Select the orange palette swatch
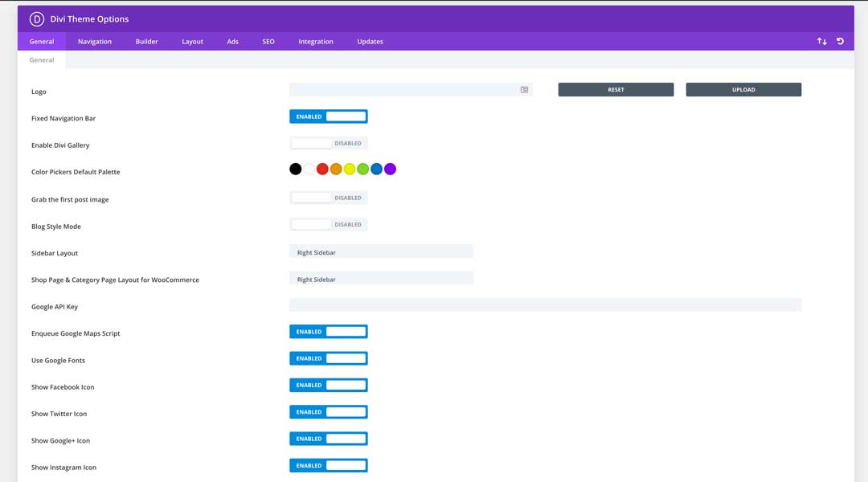 click(336, 169)
